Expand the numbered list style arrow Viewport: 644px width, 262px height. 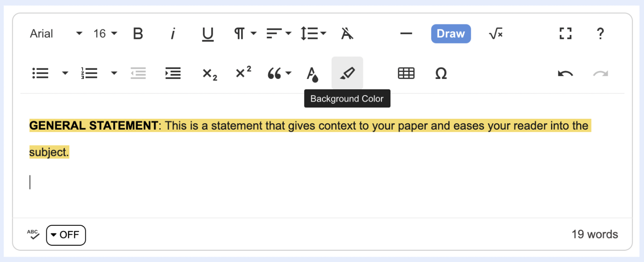pyautogui.click(x=114, y=73)
